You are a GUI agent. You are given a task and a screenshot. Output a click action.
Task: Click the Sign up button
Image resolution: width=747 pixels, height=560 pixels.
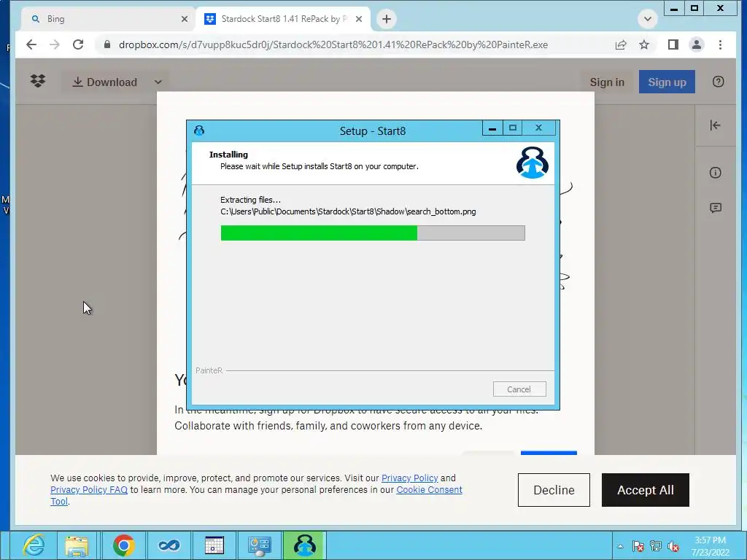point(667,82)
